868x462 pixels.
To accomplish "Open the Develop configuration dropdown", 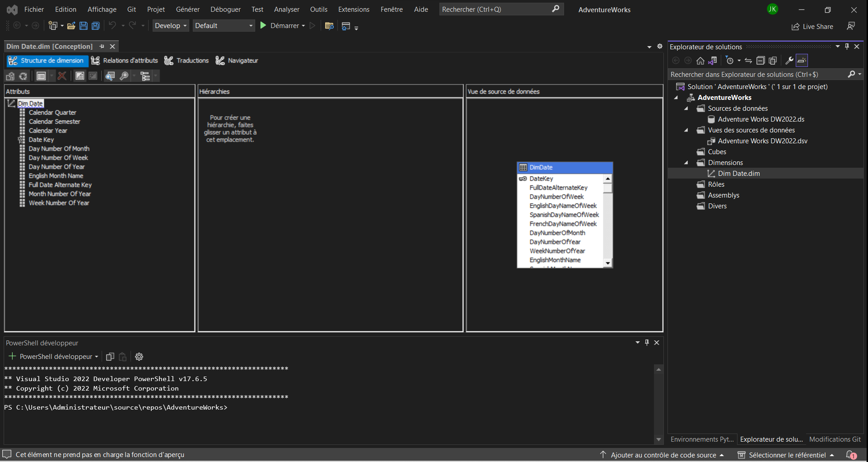I will pos(171,26).
